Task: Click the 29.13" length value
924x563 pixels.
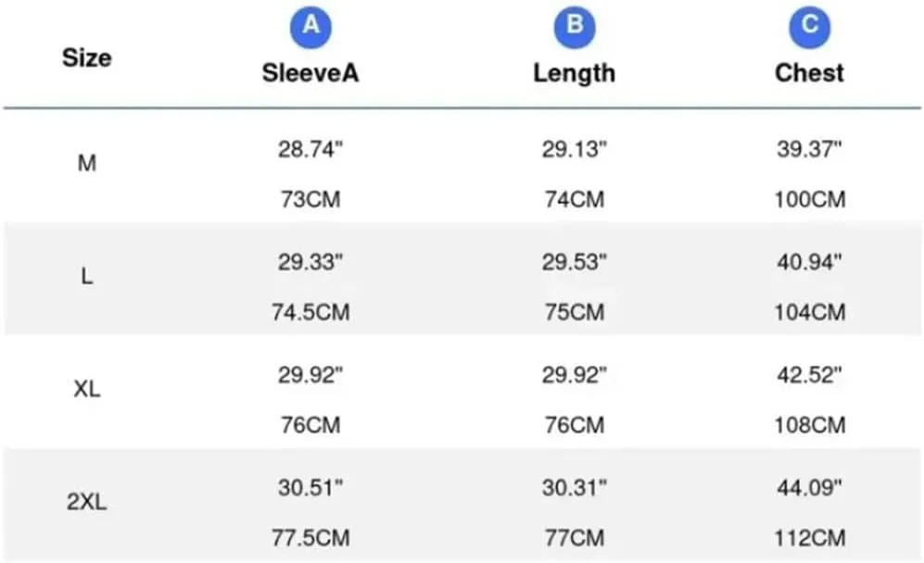Action: coord(575,150)
